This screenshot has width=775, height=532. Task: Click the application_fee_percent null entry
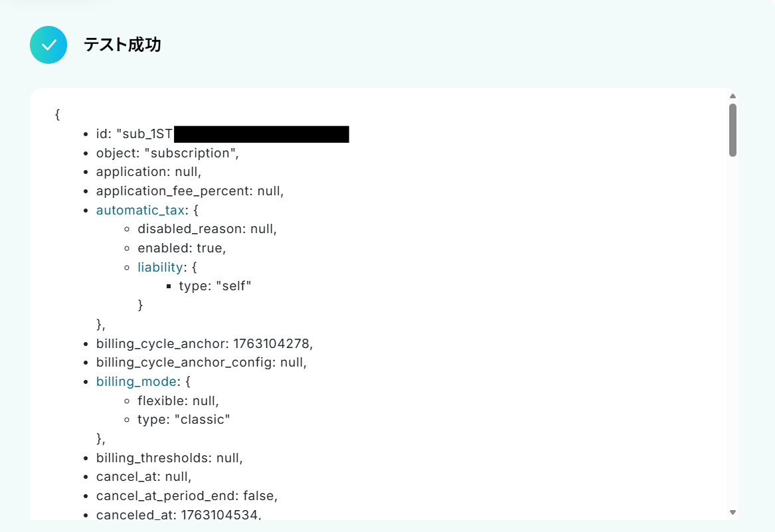pyautogui.click(x=190, y=191)
